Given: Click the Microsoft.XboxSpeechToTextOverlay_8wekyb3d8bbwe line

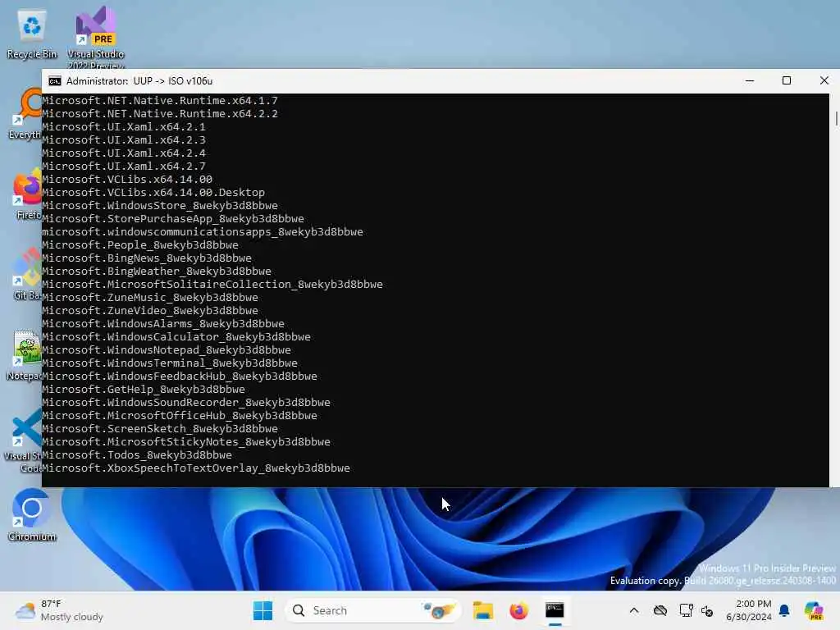Looking at the screenshot, I should click(x=196, y=468).
